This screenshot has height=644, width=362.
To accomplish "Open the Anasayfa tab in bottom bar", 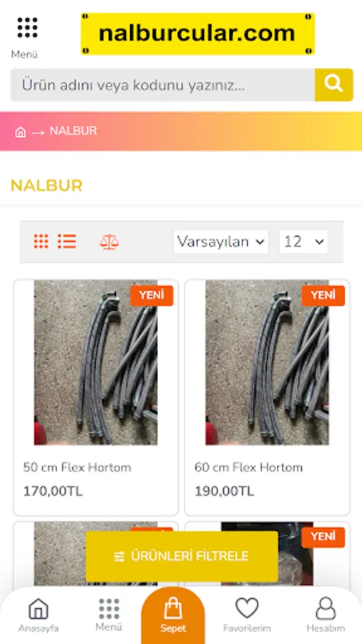I will (38, 615).
